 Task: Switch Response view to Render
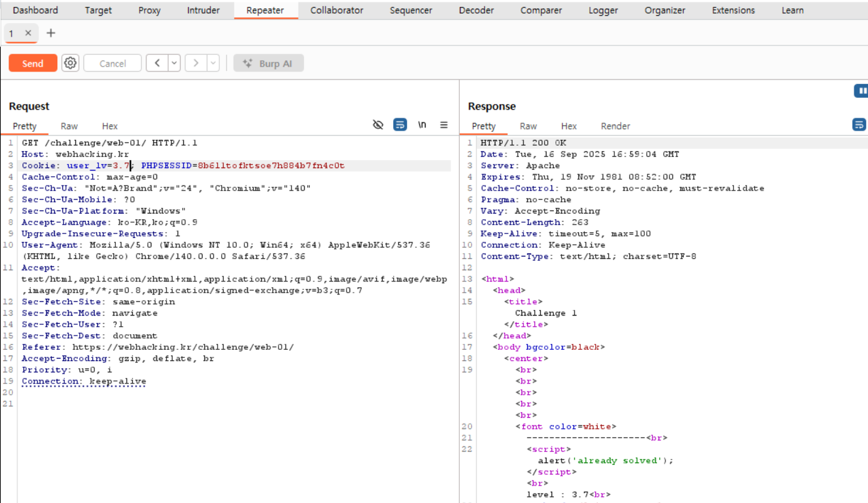[x=616, y=126]
